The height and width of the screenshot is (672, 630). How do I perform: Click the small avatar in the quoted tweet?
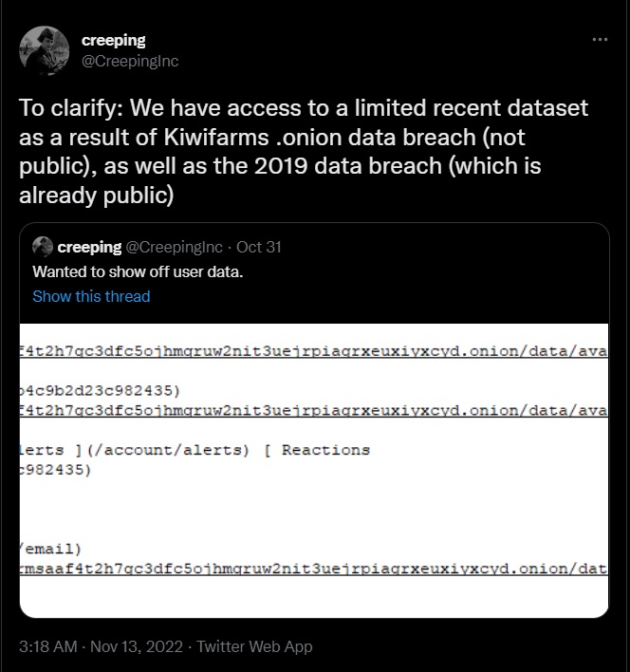click(43, 248)
